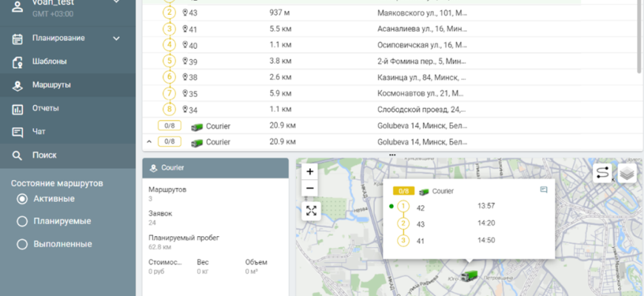Open the Шаблоны menu item
Image resolution: width=644 pixels, height=296 pixels.
tap(50, 61)
